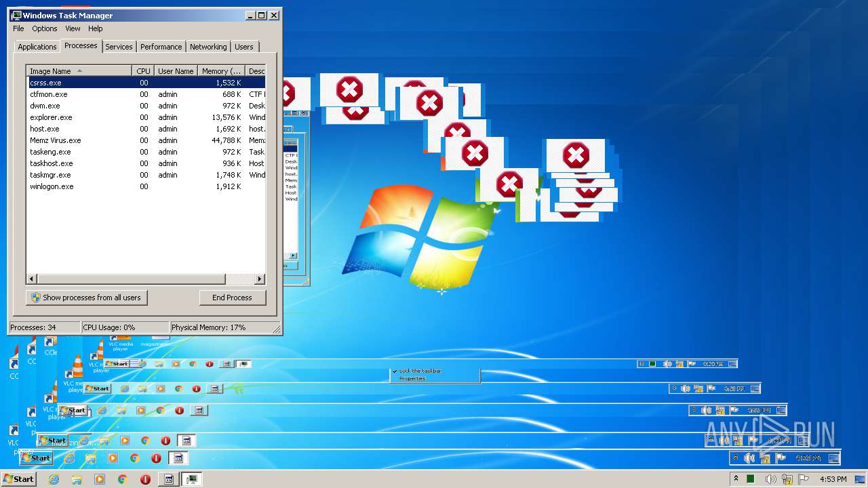Open the Action Center flag icon
This screenshot has height=488, width=868.
coord(805,479)
